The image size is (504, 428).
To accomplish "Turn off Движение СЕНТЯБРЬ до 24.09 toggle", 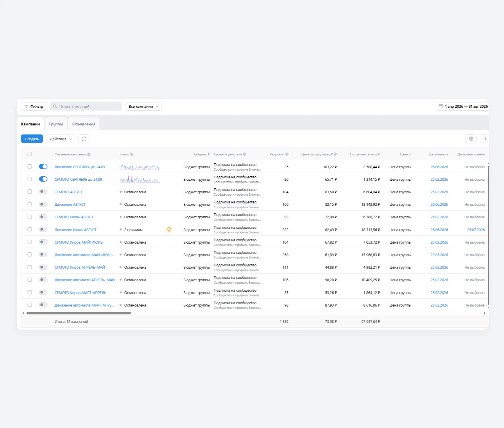I will 43,166.
